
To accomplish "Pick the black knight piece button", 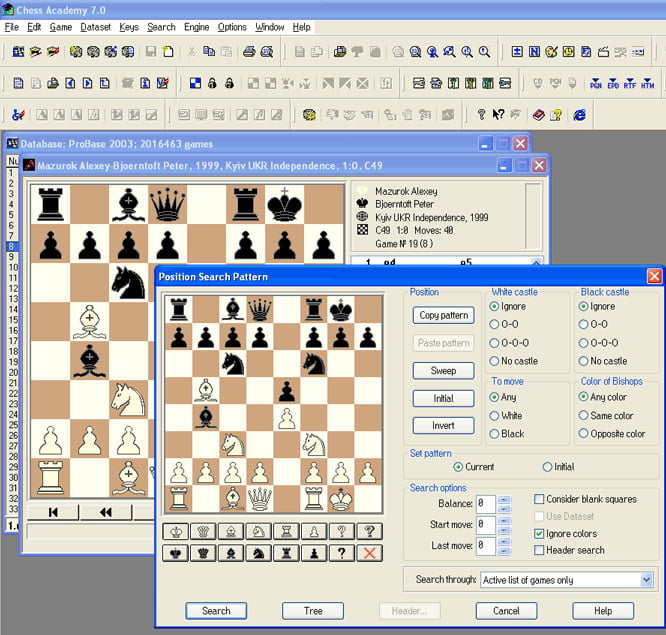I will (x=259, y=553).
